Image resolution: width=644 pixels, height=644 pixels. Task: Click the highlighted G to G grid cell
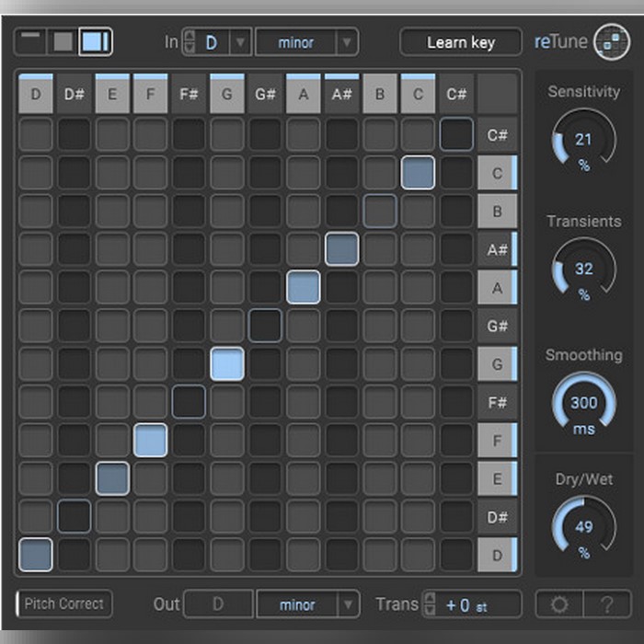[226, 364]
